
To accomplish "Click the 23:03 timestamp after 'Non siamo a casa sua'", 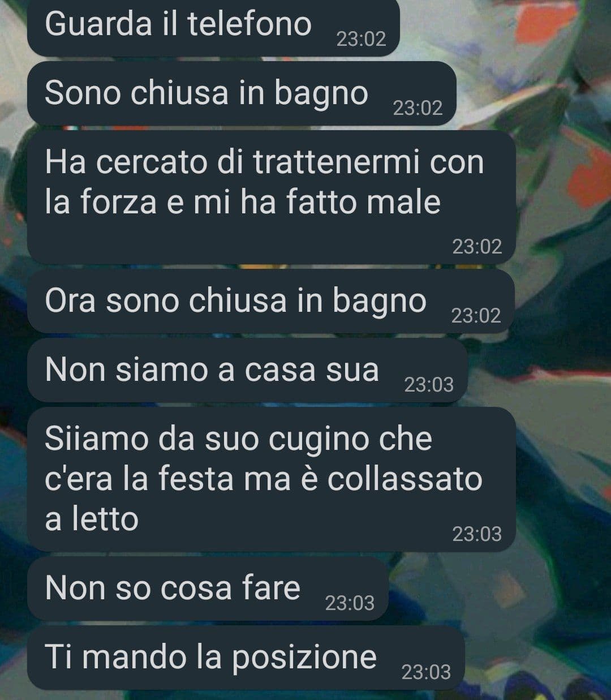I will pyautogui.click(x=429, y=385).
